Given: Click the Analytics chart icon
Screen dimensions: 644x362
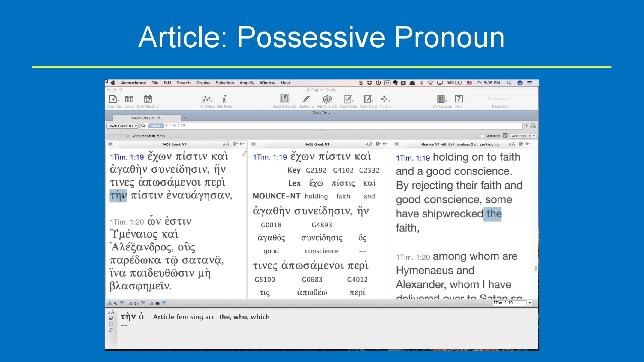Looking at the screenshot, I should (x=207, y=99).
